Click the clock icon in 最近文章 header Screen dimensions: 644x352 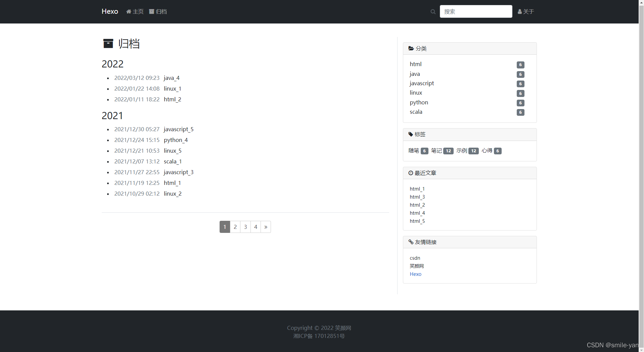[411, 173]
